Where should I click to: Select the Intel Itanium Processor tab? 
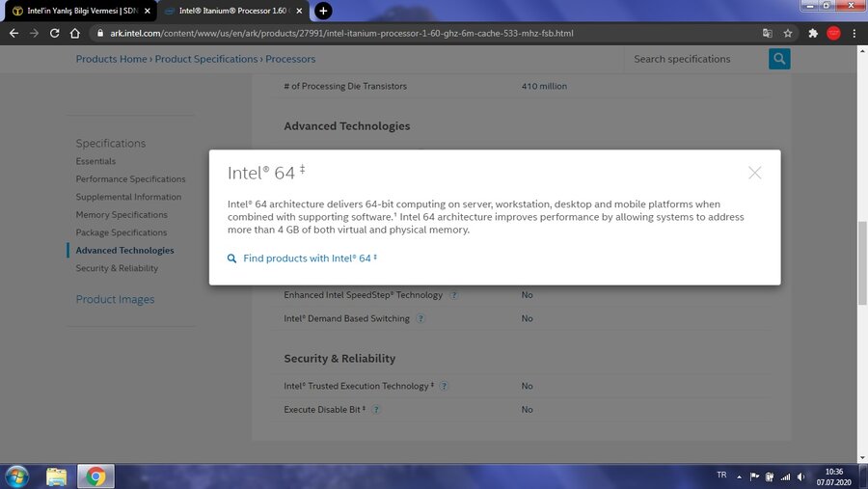click(x=232, y=11)
